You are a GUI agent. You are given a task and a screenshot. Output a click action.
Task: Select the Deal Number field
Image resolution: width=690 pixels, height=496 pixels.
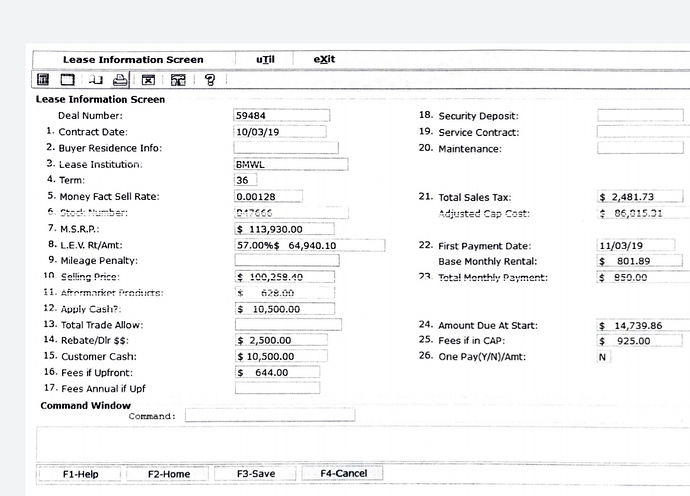pyautogui.click(x=290, y=115)
